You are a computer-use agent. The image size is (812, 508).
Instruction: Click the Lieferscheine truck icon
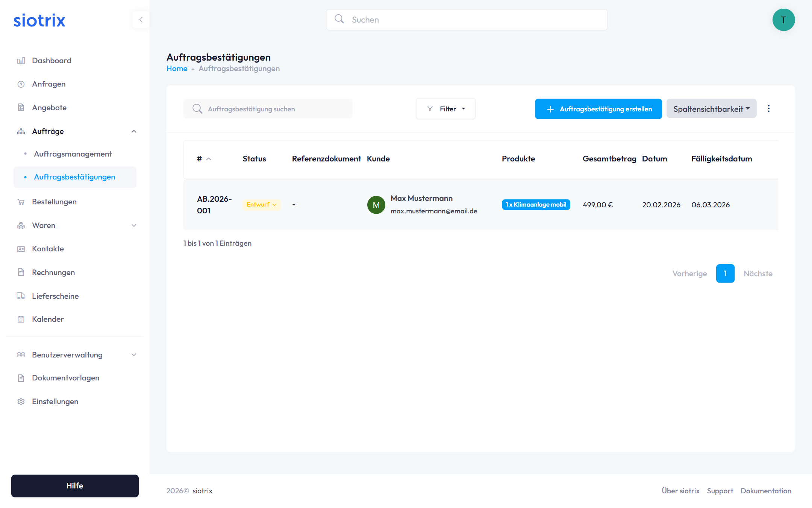(x=21, y=296)
